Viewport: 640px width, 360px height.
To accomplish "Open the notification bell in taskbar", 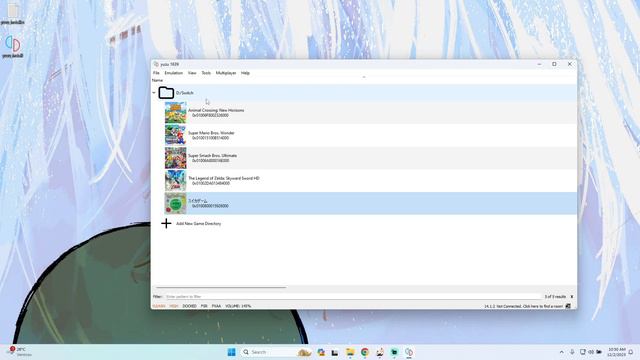I will point(631,352).
